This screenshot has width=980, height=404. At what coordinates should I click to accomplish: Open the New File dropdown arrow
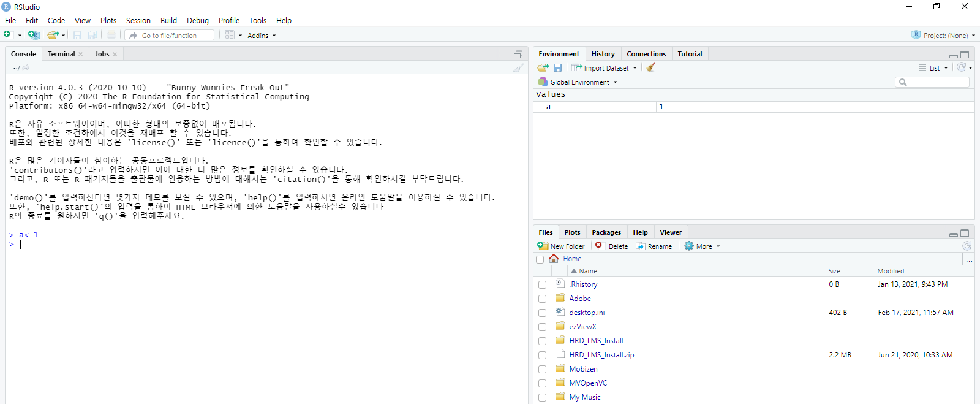pos(20,36)
